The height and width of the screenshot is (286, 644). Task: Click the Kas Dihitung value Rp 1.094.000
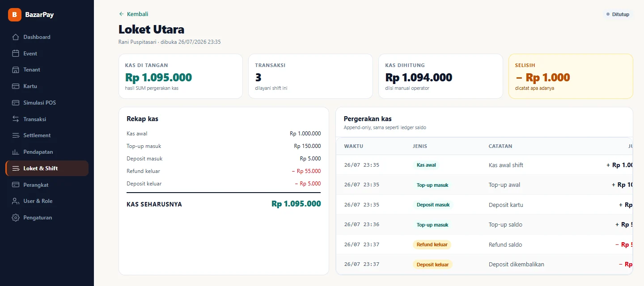(419, 78)
